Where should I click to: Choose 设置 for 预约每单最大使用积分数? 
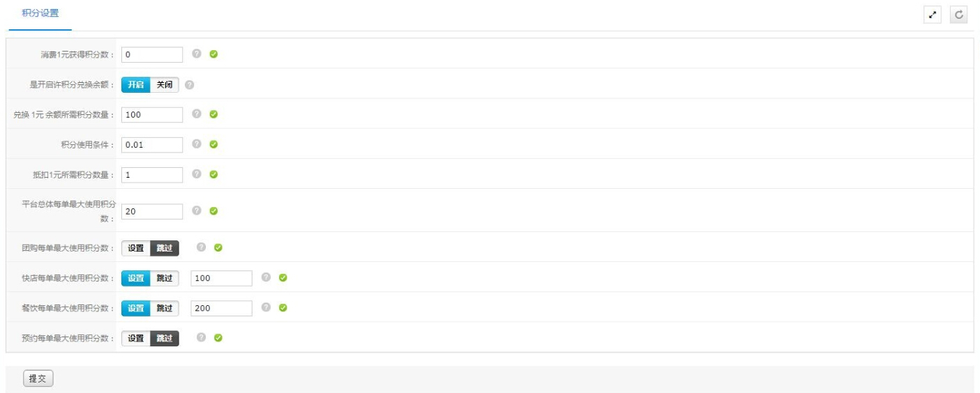136,338
